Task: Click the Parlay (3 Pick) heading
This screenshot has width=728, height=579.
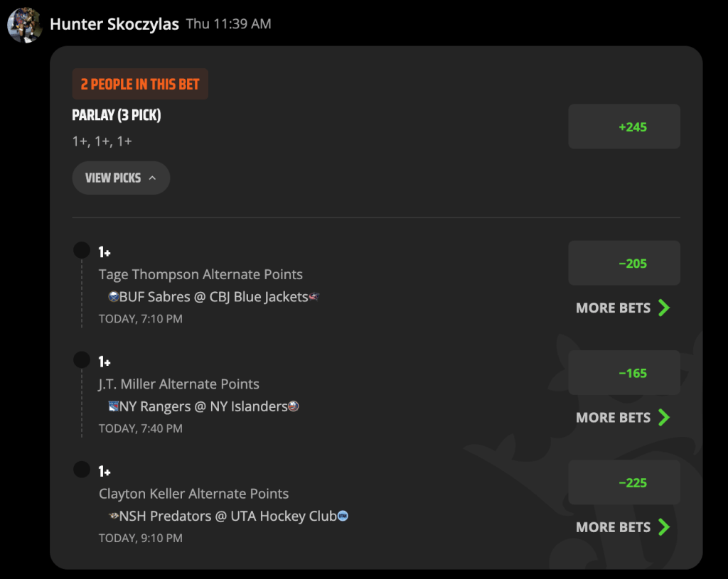Action: (117, 115)
